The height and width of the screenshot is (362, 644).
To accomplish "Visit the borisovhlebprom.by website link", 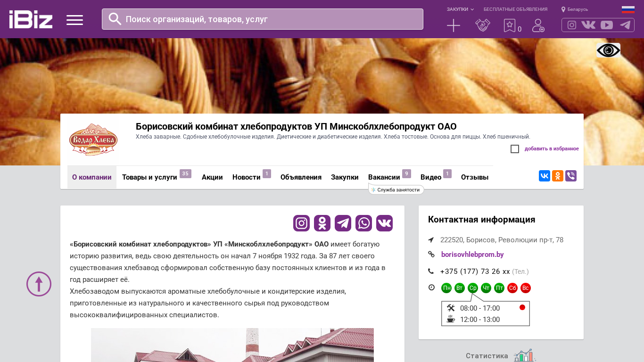I will point(472,255).
